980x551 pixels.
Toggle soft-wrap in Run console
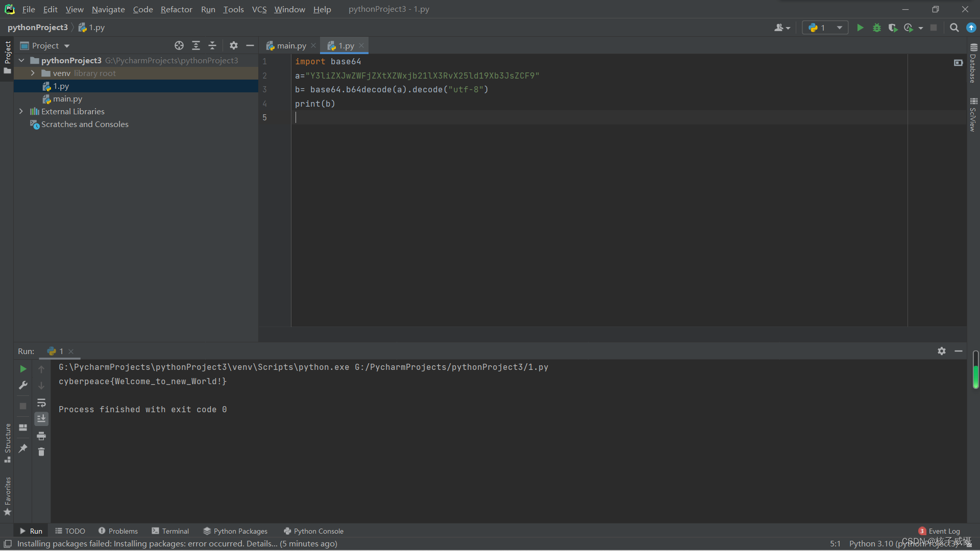tap(41, 403)
